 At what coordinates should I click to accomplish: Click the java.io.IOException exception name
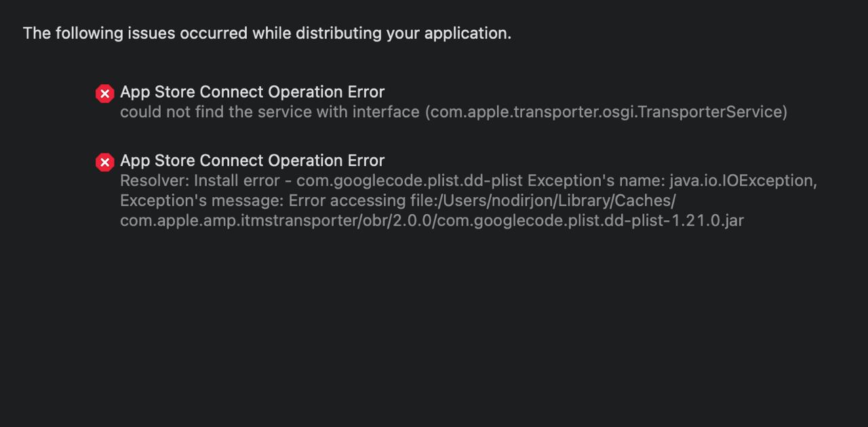(741, 180)
